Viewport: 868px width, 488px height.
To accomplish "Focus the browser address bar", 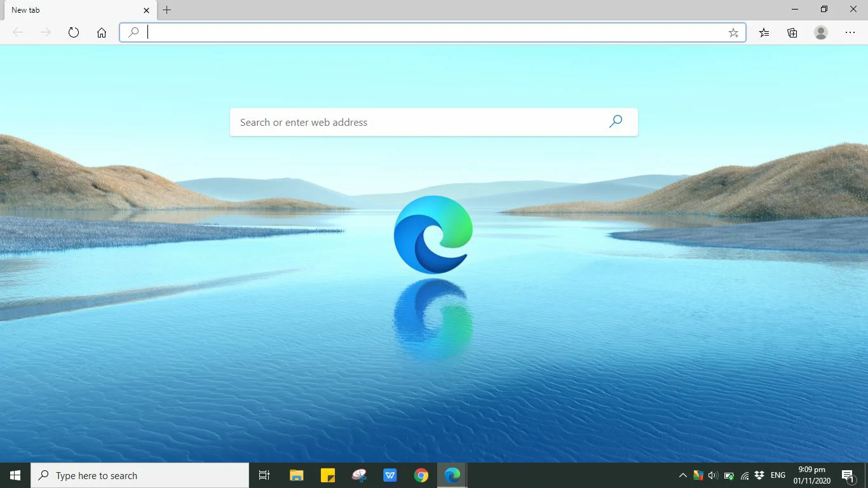I will 432,32.
